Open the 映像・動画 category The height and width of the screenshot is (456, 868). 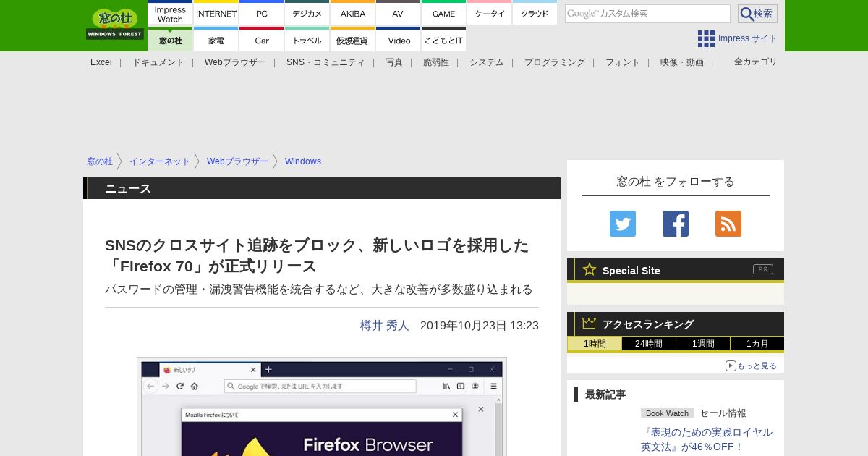pos(682,62)
